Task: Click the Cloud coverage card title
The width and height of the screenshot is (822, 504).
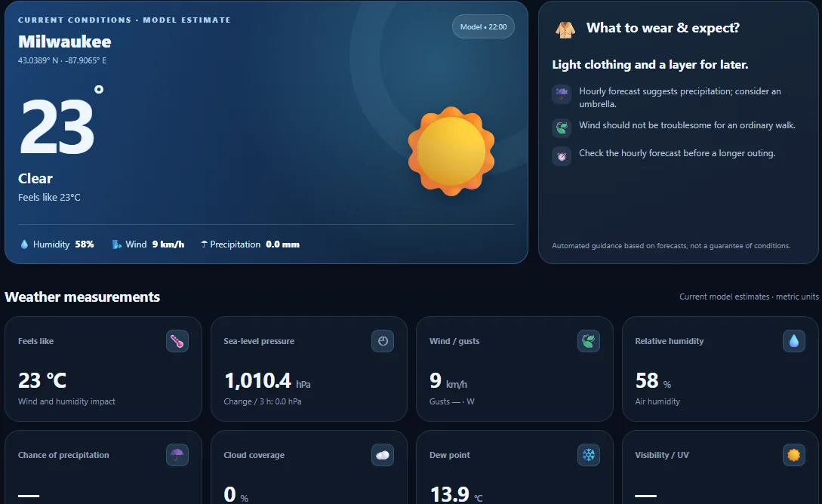Action: (x=254, y=455)
